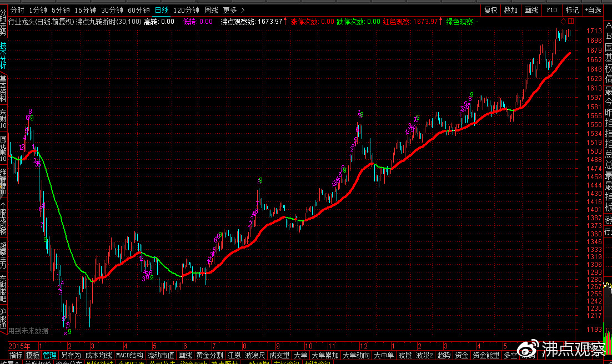
Task: Open 基本资料 in left sidebar
Action: click(3, 89)
